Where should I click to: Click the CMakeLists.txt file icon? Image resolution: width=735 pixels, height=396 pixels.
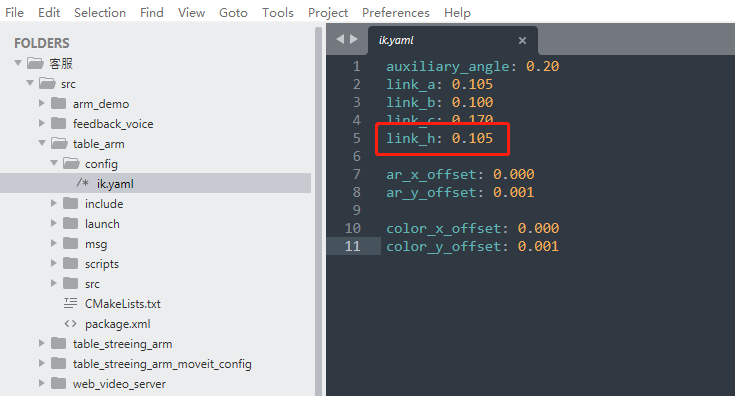(x=70, y=303)
